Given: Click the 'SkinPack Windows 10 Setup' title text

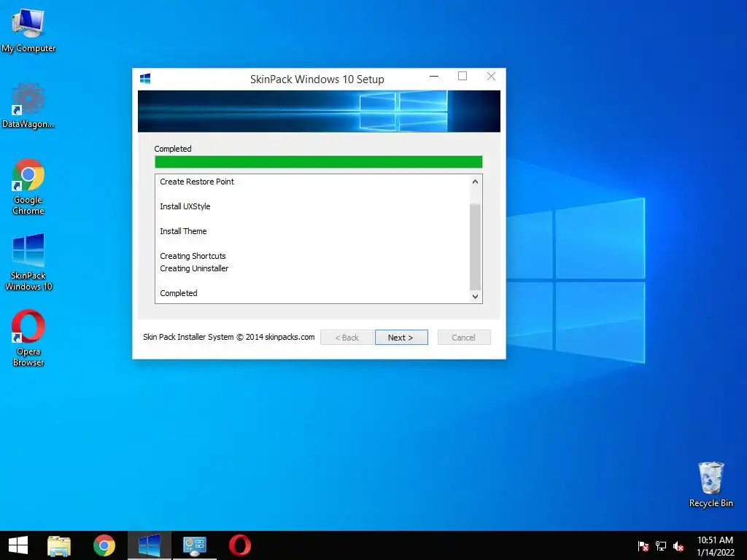Looking at the screenshot, I should tap(317, 79).
